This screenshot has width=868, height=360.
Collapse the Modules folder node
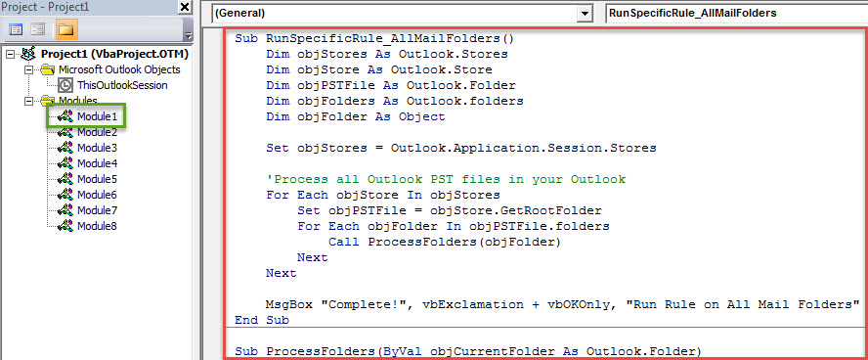point(28,101)
